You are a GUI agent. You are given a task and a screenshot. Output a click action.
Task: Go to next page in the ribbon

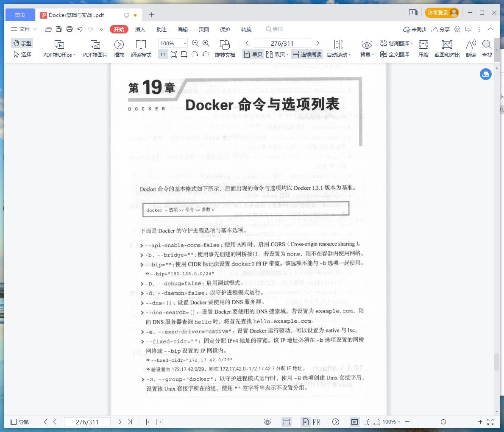(x=318, y=43)
